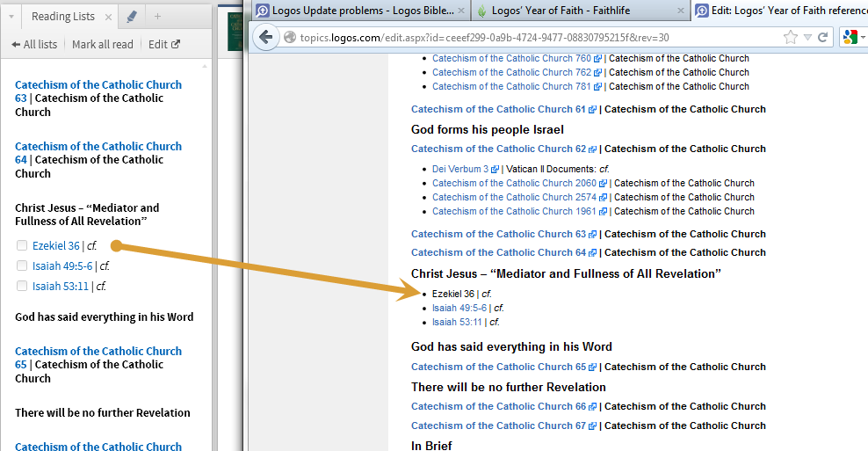868x451 pixels.
Task: Click 'There will be no further Revelation' in Logos
Action: pos(103,413)
